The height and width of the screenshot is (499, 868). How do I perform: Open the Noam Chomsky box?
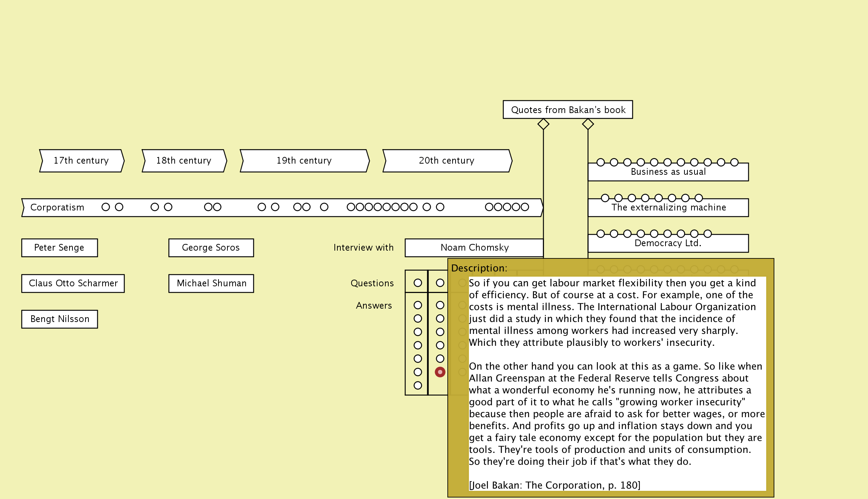474,248
